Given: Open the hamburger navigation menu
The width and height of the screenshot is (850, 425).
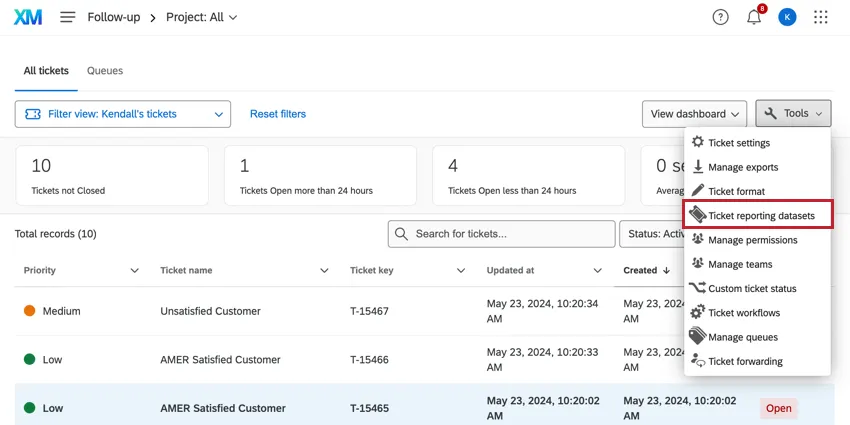Looking at the screenshot, I should 68,17.
